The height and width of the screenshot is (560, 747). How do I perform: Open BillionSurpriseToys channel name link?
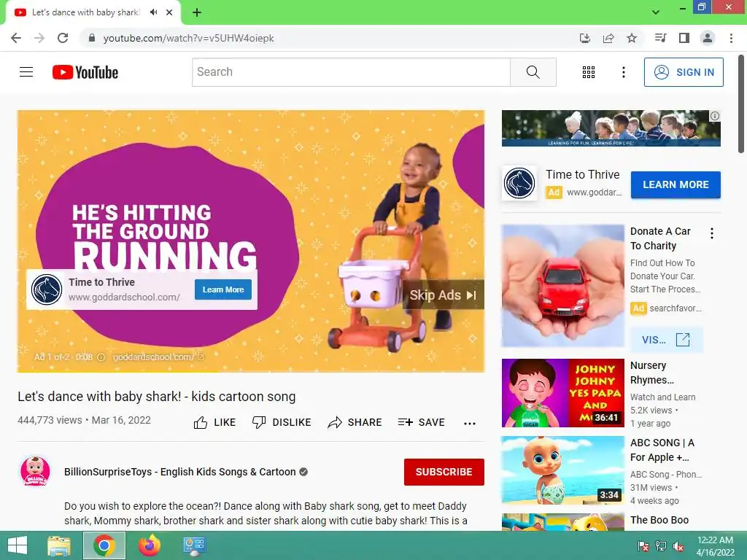click(180, 472)
